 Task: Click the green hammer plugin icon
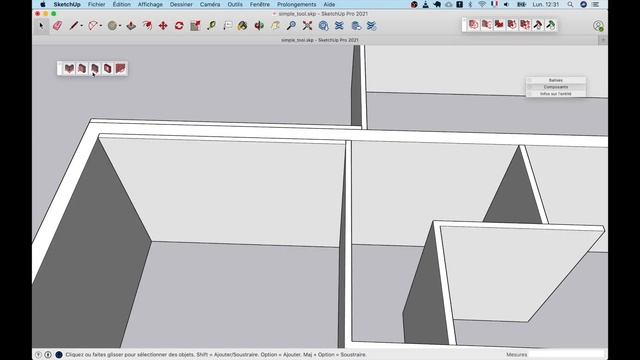pyautogui.click(x=551, y=24)
